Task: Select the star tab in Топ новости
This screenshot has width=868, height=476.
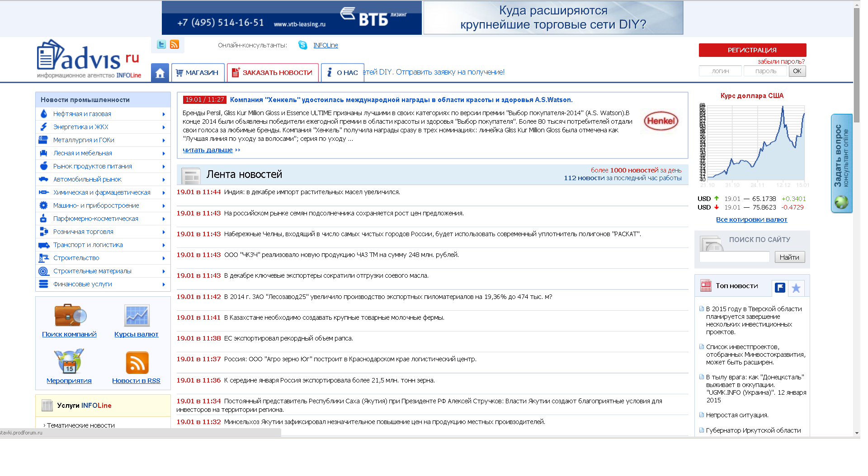Action: click(x=796, y=288)
